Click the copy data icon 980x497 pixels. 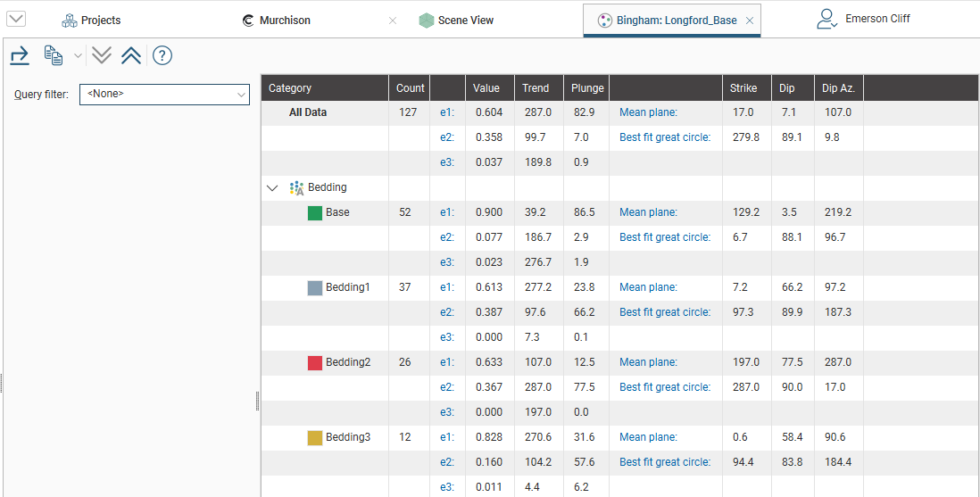point(54,55)
